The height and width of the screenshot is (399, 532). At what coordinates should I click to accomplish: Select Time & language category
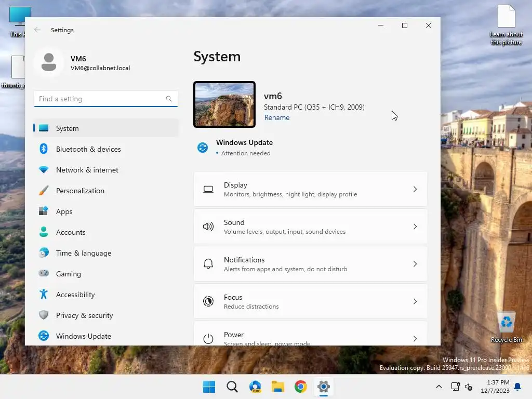click(106, 253)
